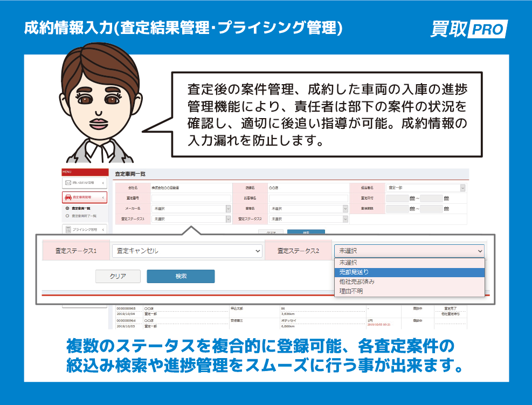Open the calendar picker for 査定日付 end date
Image resolution: width=532 pixels, height=405 pixels.
[447, 198]
